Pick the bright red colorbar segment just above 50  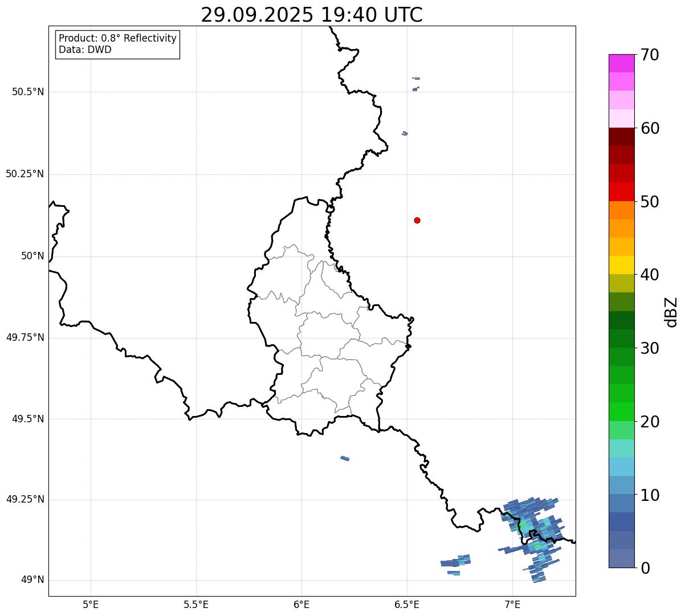click(x=621, y=192)
